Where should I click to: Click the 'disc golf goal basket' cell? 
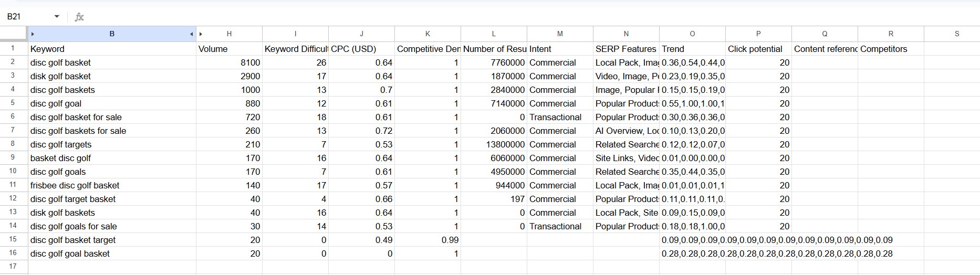tap(112, 253)
